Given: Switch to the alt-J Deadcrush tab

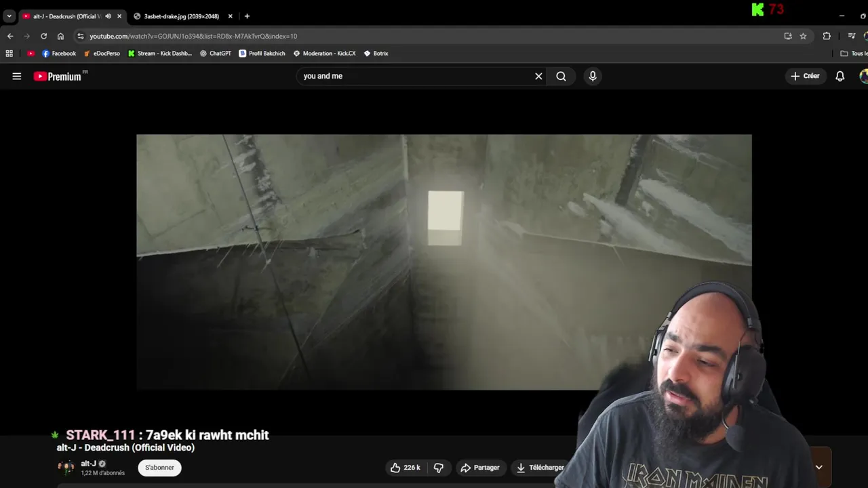Looking at the screenshot, I should coord(66,16).
